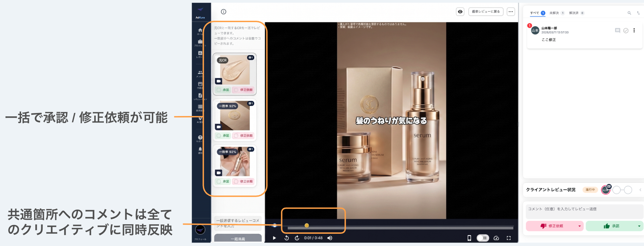Click the 個別レビューに戻る button
The width and height of the screenshot is (644, 246).
click(486, 12)
